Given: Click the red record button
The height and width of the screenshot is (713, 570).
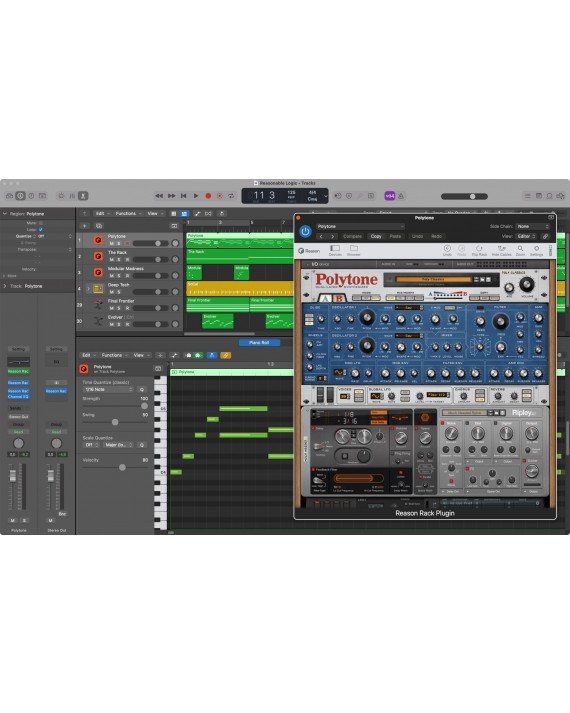Looking at the screenshot, I should click(x=208, y=196).
